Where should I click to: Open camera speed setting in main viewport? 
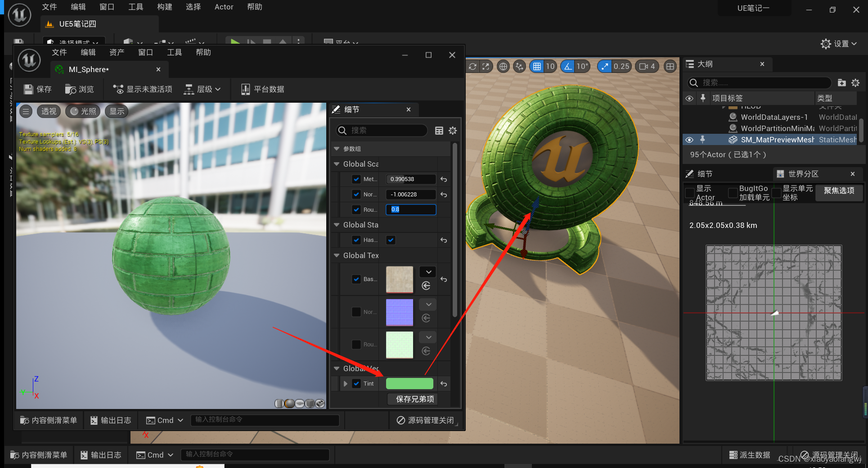648,66
